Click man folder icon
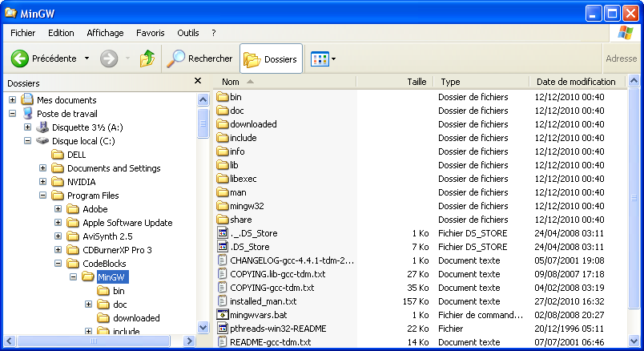 223,192
